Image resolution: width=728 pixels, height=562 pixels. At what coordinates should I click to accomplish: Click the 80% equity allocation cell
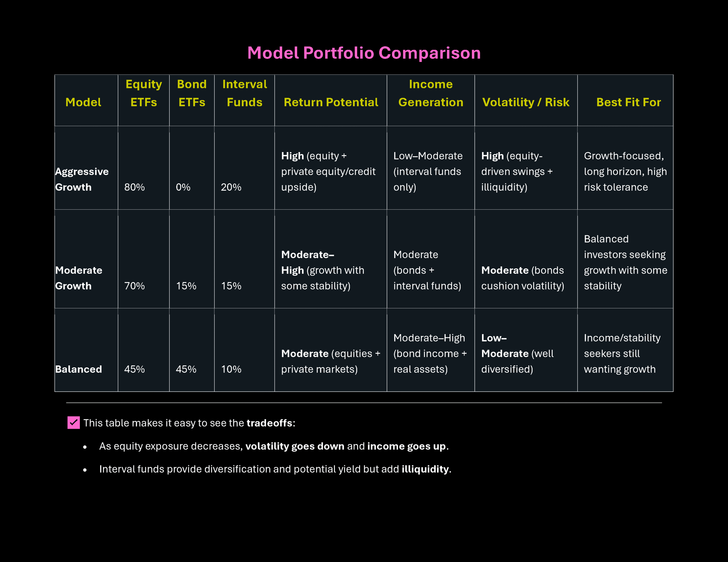pyautogui.click(x=134, y=187)
